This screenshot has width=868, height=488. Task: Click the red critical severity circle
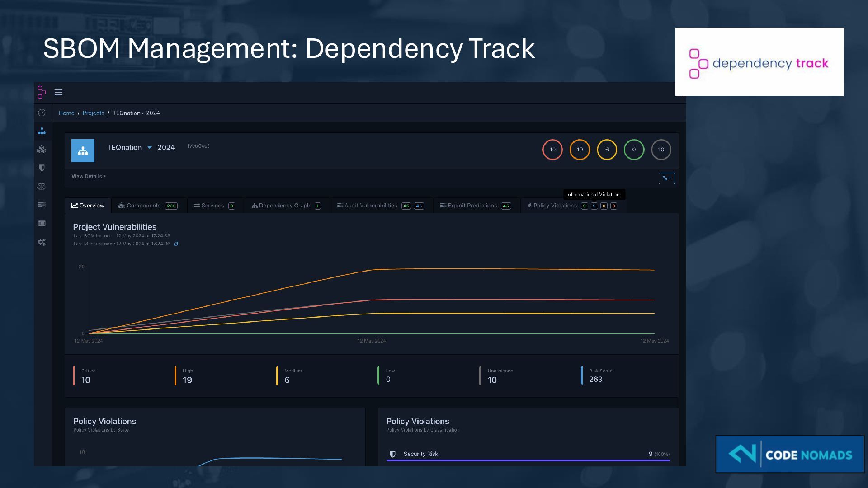click(x=552, y=150)
